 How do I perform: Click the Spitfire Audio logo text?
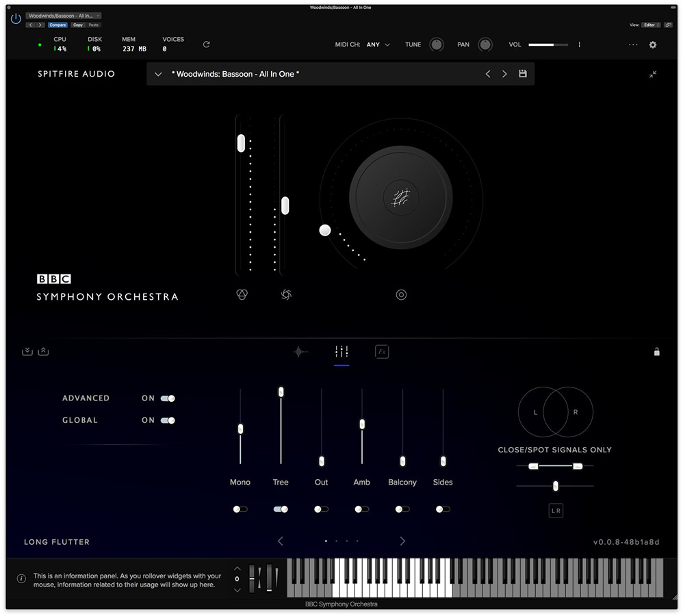(76, 74)
